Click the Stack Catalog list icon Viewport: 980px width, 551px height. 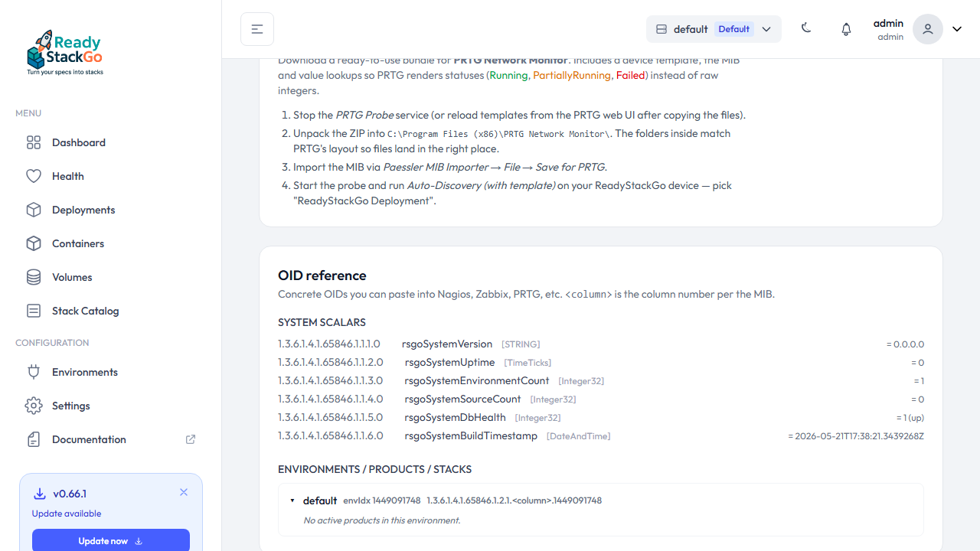(x=34, y=311)
